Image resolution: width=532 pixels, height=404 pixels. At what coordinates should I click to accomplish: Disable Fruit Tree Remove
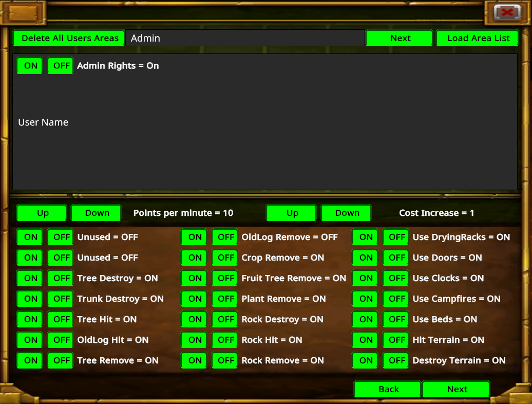coord(225,278)
